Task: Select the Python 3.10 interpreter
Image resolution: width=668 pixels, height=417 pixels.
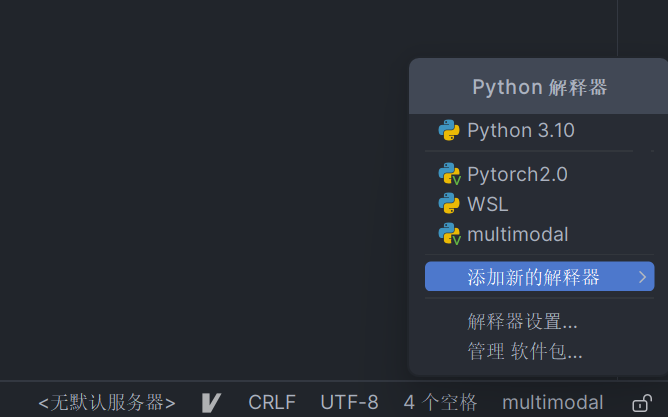Action: coord(539,130)
